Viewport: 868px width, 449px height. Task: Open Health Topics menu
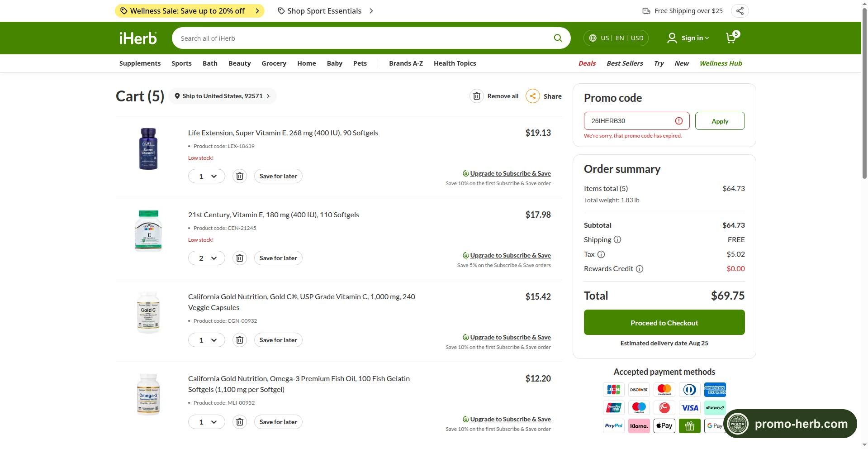[x=455, y=63]
